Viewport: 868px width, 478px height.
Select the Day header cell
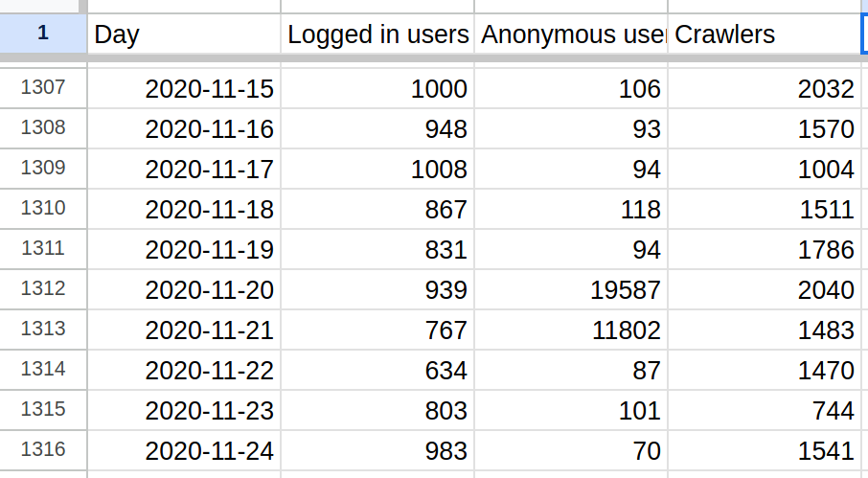pyautogui.click(x=184, y=34)
